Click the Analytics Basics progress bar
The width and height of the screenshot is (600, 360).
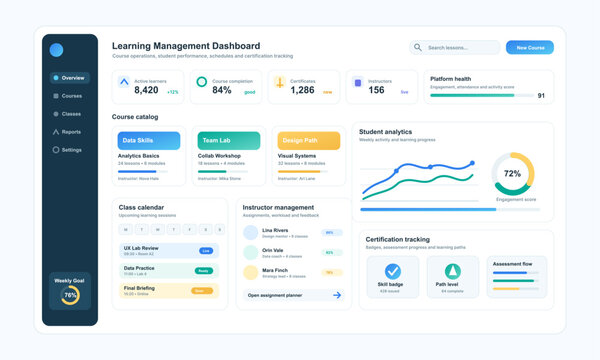(x=142, y=171)
